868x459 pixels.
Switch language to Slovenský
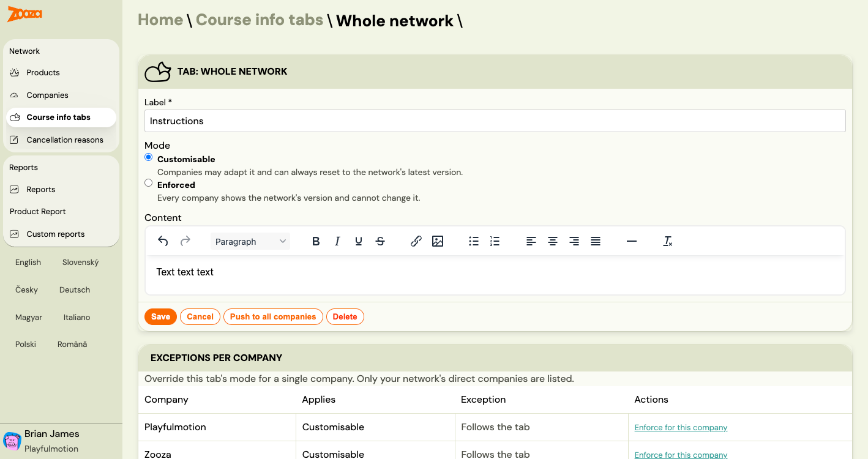pos(80,263)
